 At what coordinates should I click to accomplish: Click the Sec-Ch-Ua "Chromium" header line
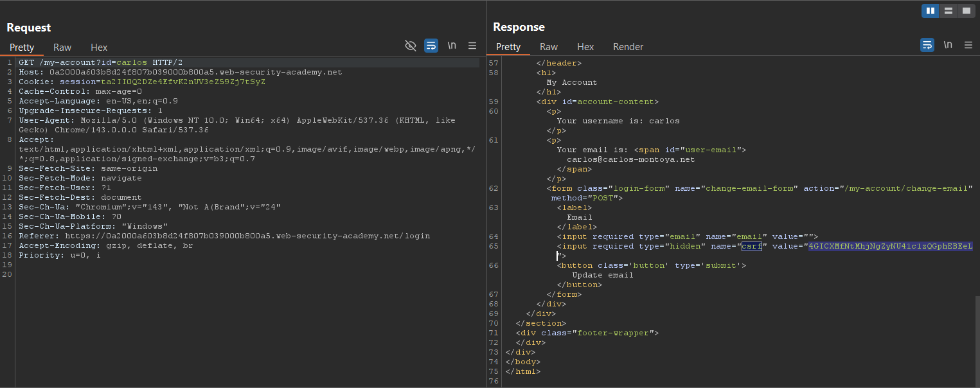tap(150, 207)
